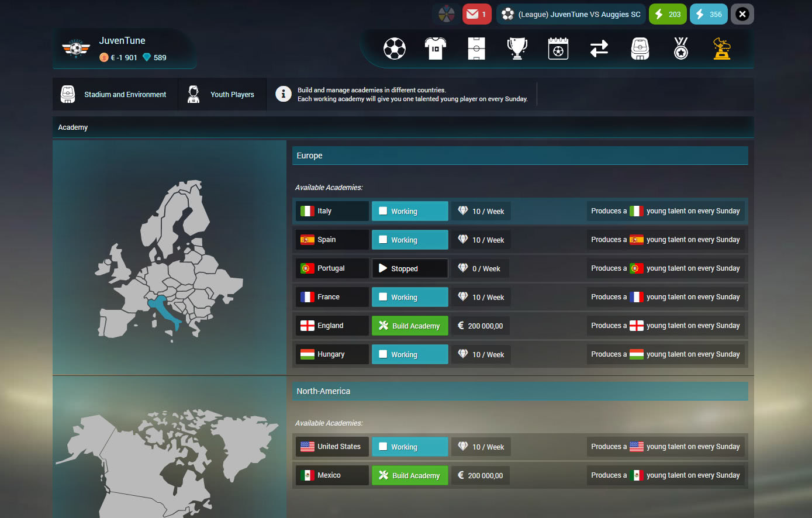
Task: Open the trophy competitions icon
Action: coord(517,49)
